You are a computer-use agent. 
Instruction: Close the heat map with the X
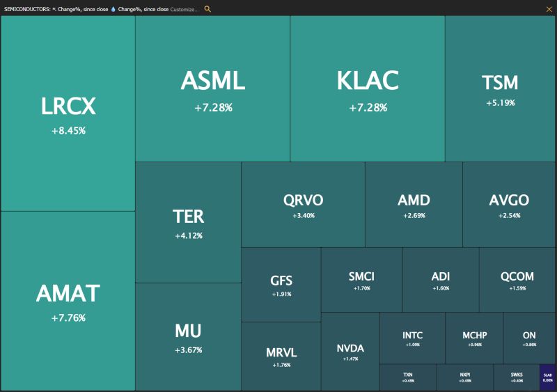549,9
